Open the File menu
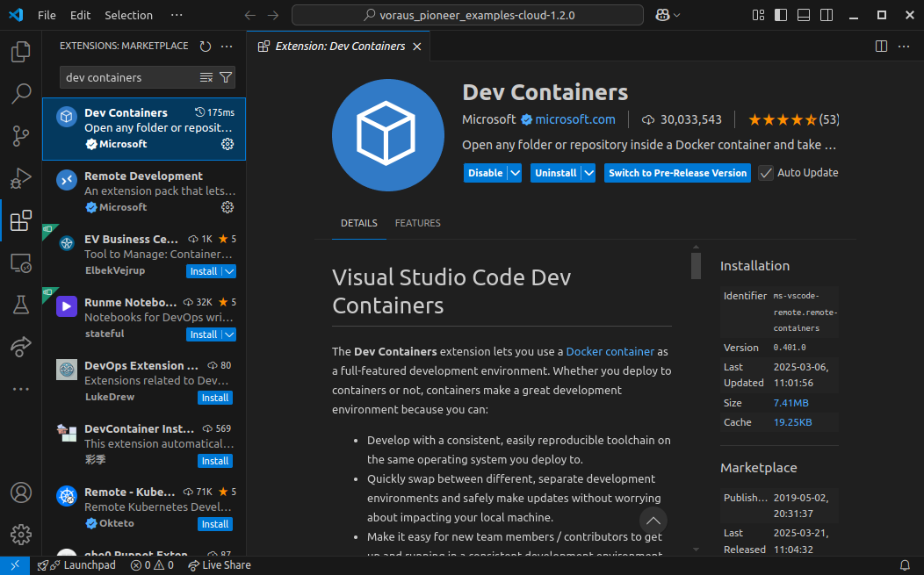The height and width of the screenshot is (575, 924). (x=47, y=15)
